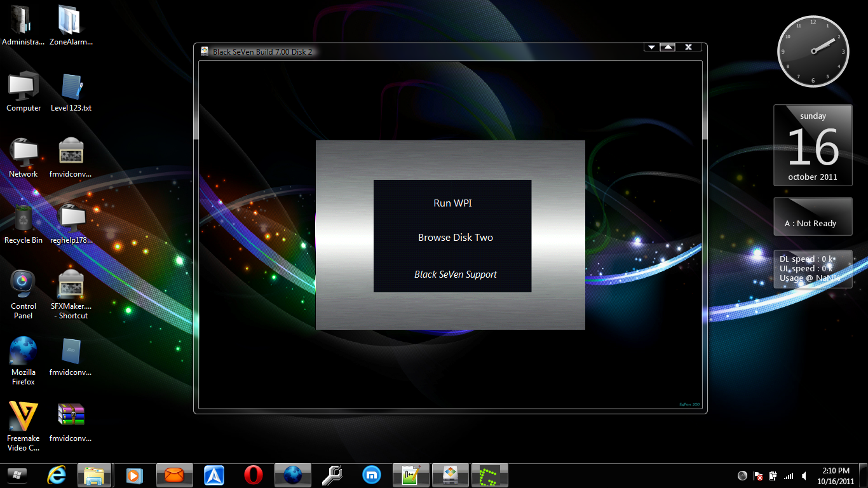The image size is (868, 488).
Task: Open the ZoneAlarm folder on desktop
Action: pyautogui.click(x=71, y=26)
